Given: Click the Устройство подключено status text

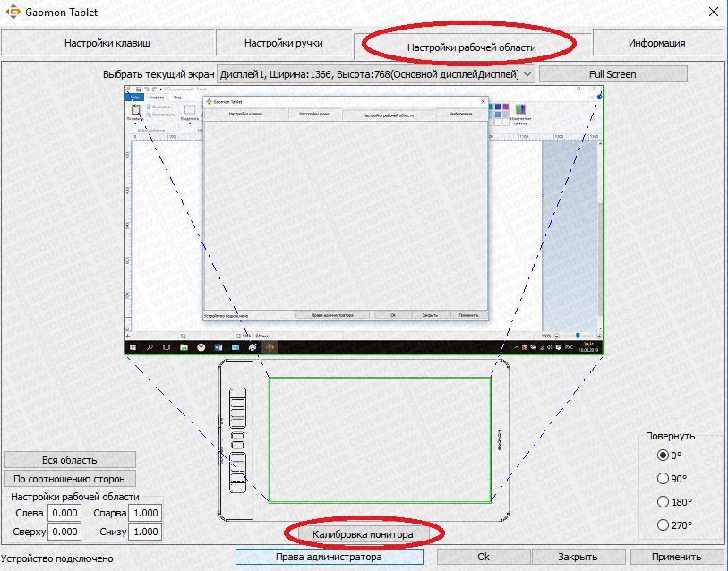Looking at the screenshot, I should point(57,558).
